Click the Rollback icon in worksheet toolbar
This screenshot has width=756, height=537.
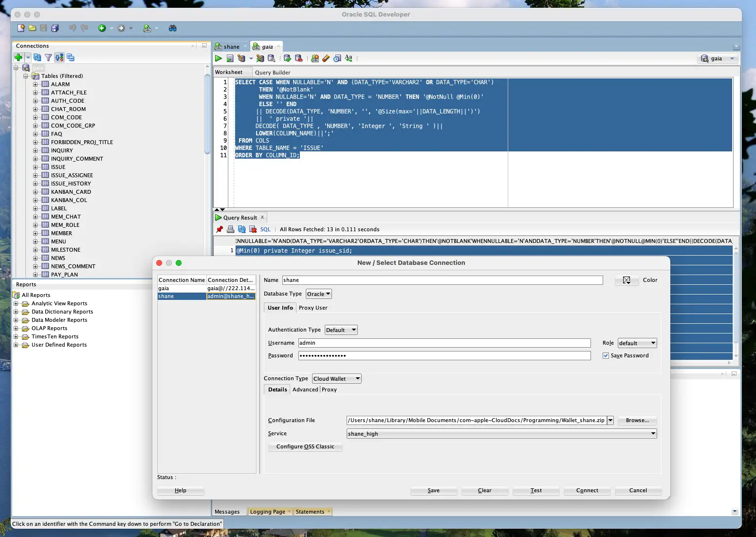tap(299, 58)
